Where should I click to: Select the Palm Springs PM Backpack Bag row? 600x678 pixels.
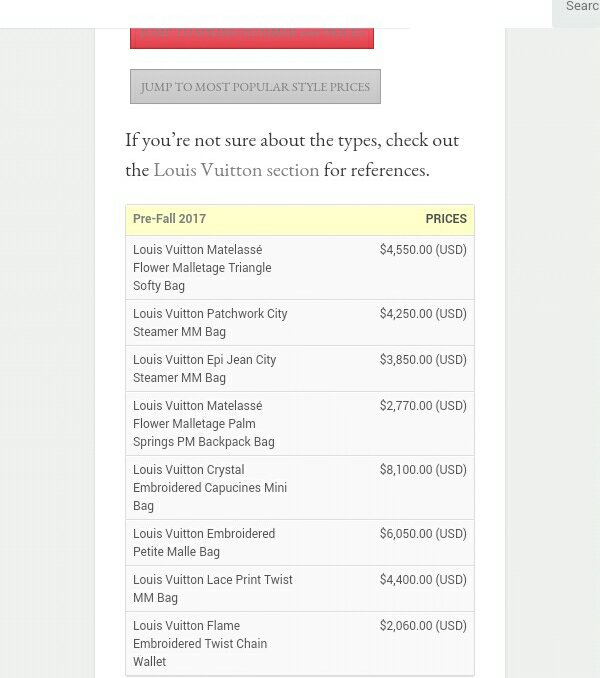tap(300, 424)
